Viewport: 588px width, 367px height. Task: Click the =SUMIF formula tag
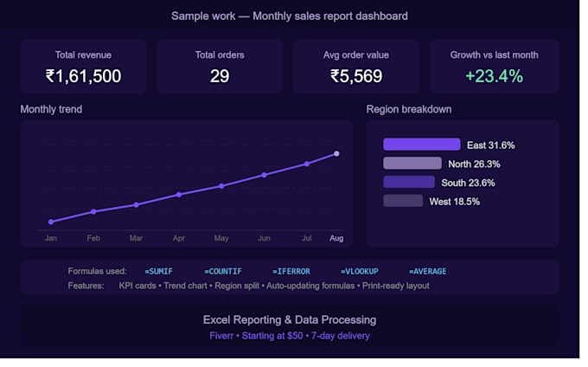click(x=158, y=271)
